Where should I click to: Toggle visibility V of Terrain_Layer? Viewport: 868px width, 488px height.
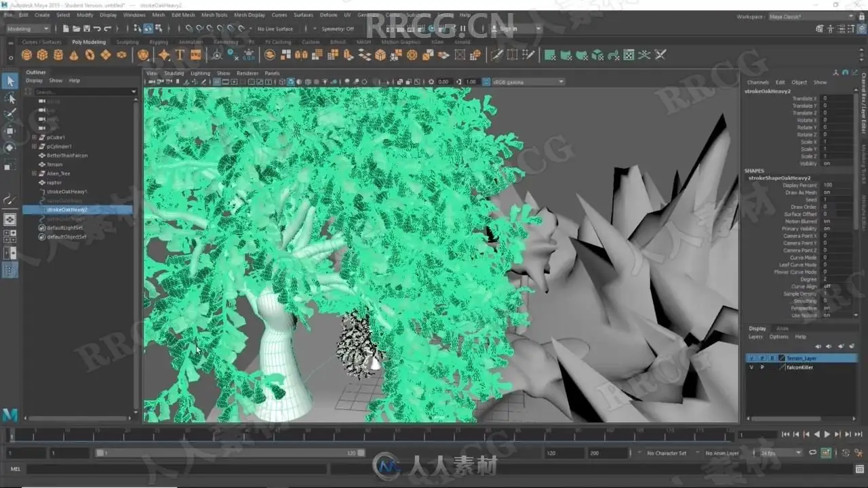(751, 358)
